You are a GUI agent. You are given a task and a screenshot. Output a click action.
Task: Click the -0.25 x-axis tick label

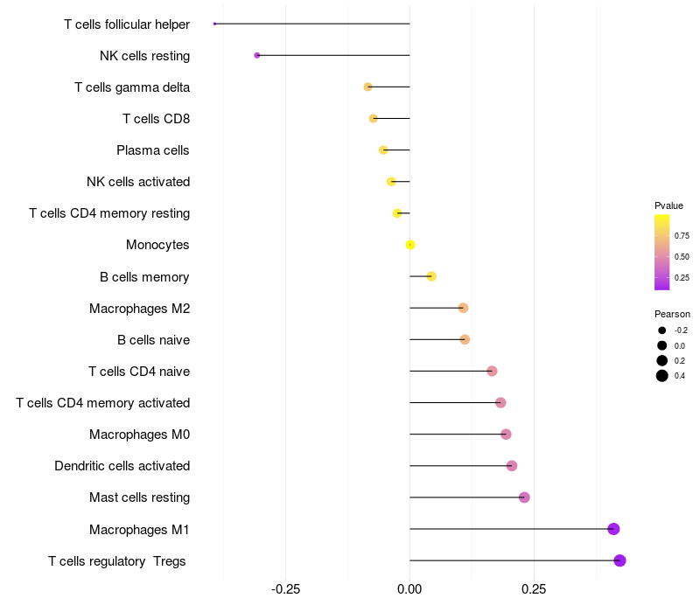285,589
